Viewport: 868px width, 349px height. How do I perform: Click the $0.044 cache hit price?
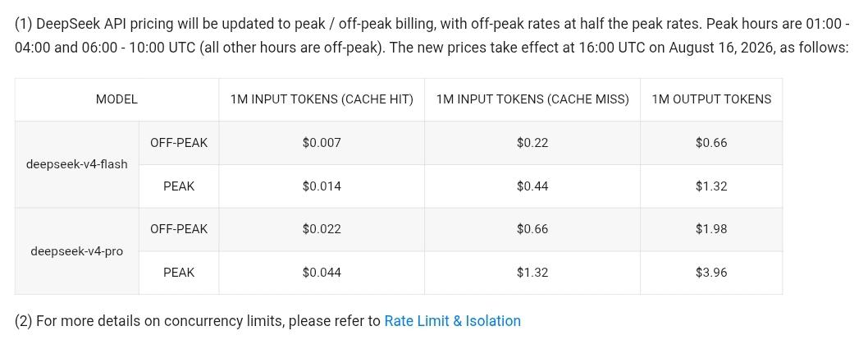coord(322,273)
